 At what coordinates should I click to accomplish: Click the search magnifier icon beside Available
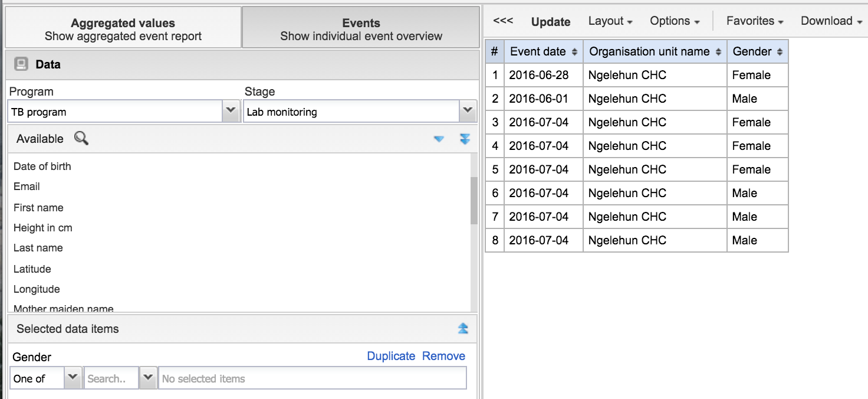(81, 139)
